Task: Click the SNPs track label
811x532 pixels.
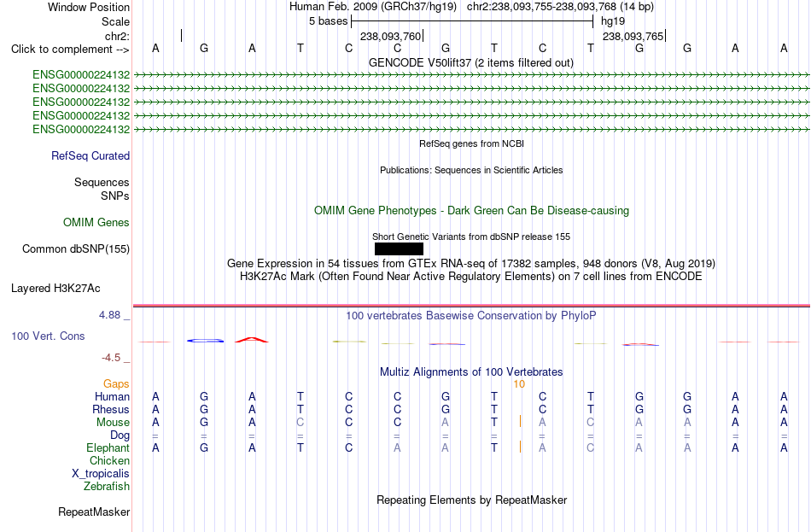Action: coord(115,196)
